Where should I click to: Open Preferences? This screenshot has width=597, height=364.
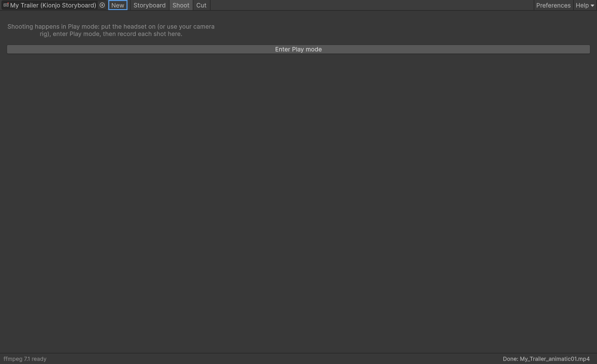point(553,6)
